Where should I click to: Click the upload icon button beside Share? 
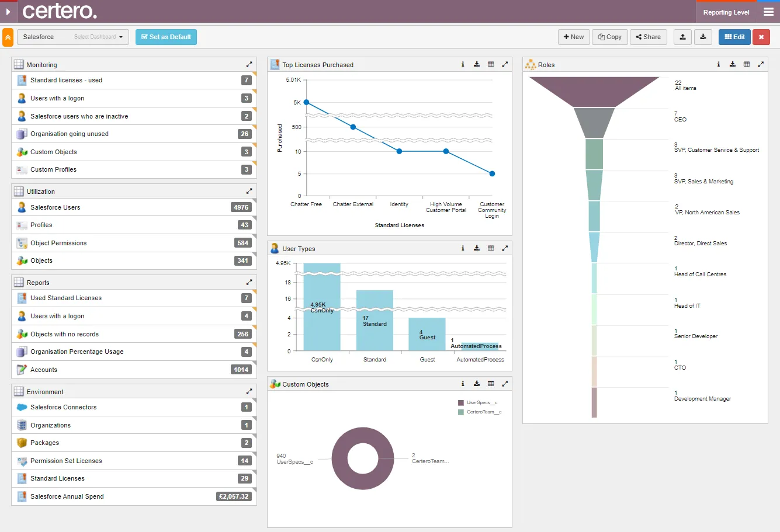coord(682,37)
